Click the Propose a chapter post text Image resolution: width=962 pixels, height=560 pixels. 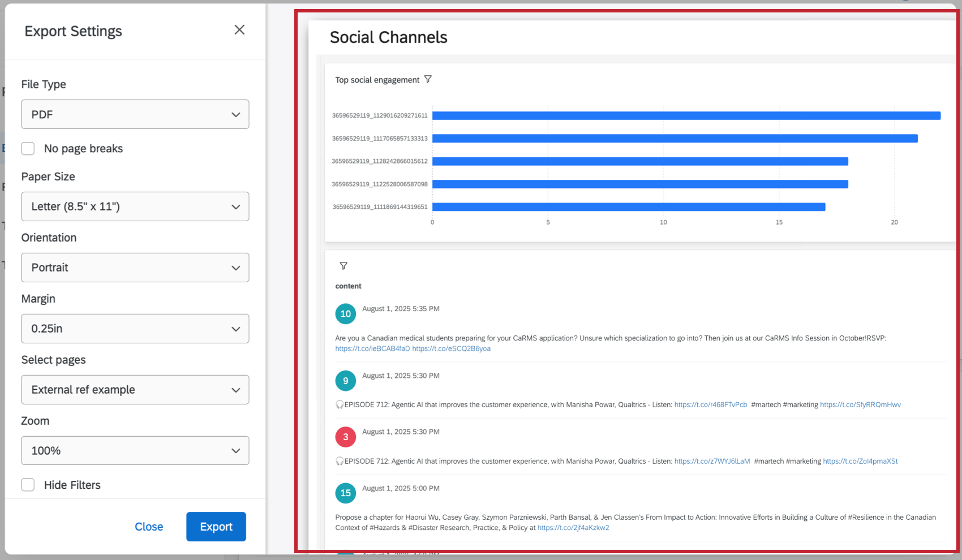click(x=635, y=522)
